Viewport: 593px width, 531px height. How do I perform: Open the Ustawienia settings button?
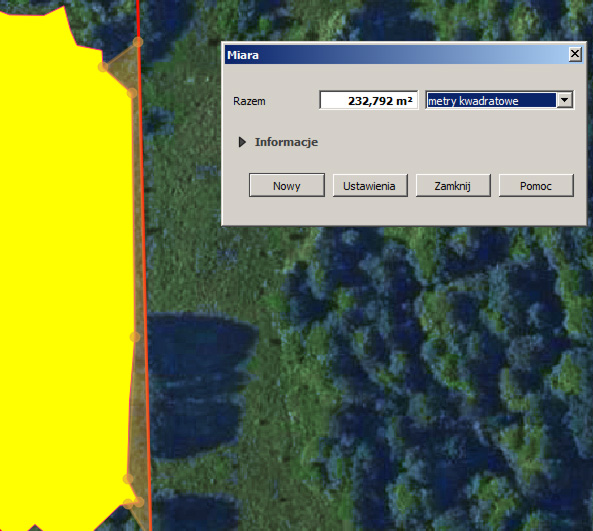[x=370, y=185]
